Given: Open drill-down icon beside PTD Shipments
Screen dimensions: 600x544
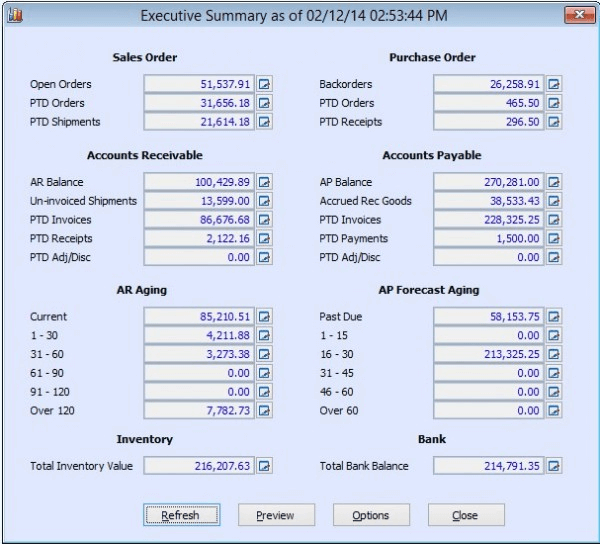Looking at the screenshot, I should (x=264, y=122).
